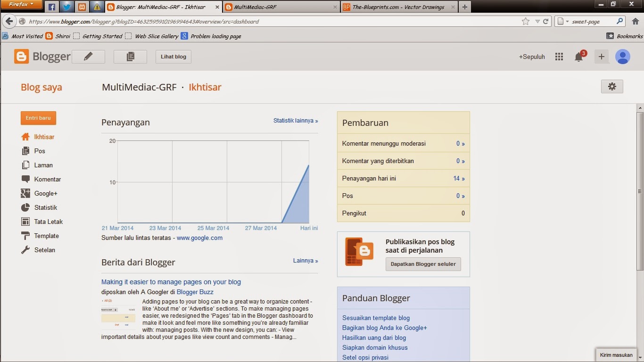Switch to The-Blueprints.com Vector Drawings tab
This screenshot has width=644, height=362.
point(399,7)
